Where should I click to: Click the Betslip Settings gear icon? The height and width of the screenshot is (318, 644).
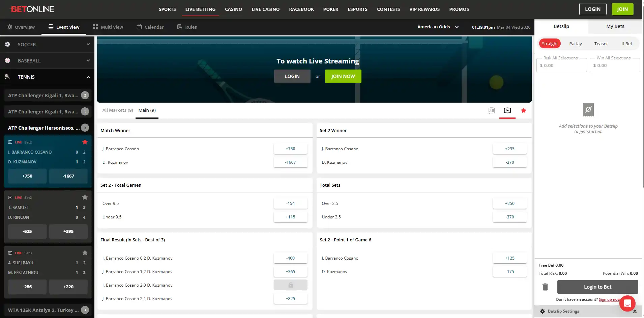point(543,311)
